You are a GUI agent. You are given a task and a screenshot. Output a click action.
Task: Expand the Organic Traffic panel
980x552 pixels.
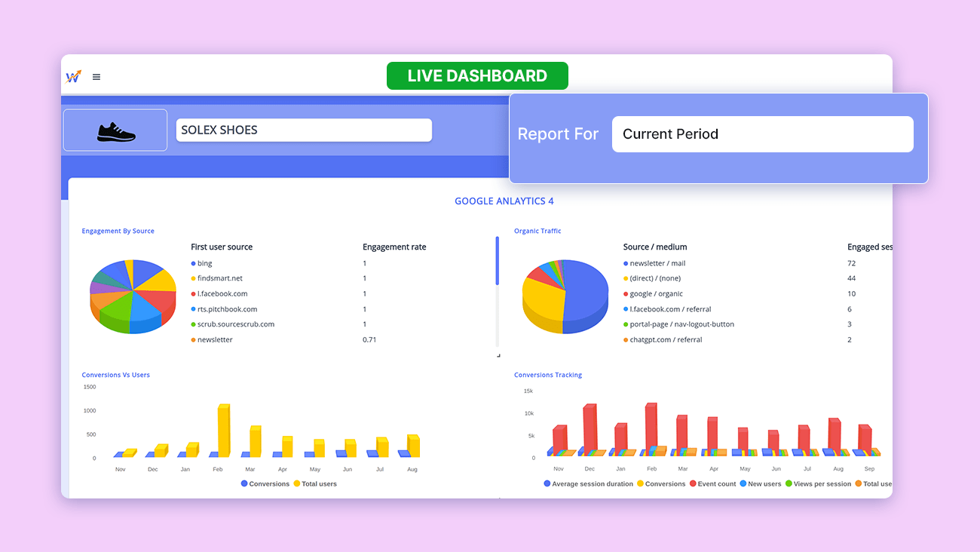click(x=537, y=231)
